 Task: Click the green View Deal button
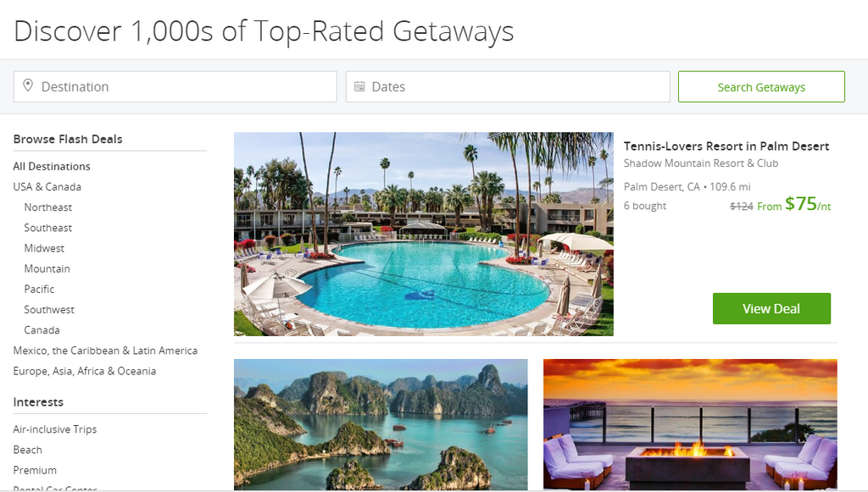771,308
